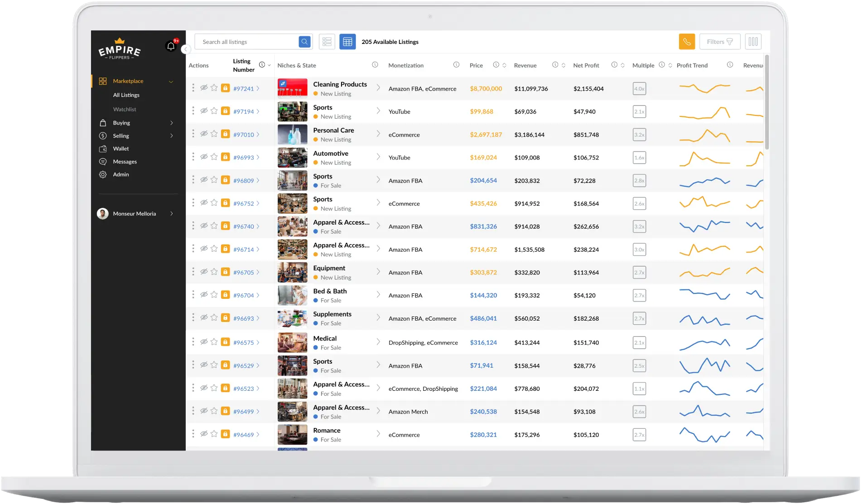Toggle hide eye icon for listing #96704
Image resolution: width=862 pixels, height=504 pixels.
click(x=204, y=295)
